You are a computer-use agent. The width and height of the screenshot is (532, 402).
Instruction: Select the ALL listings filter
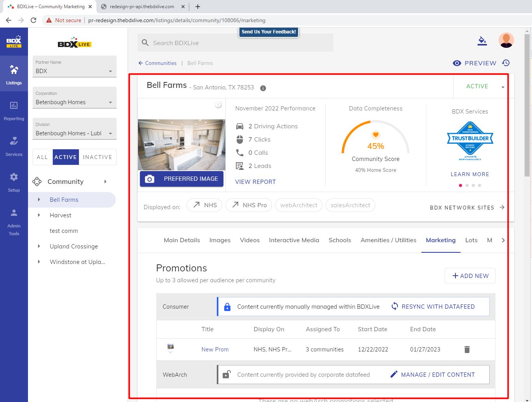tap(42, 157)
